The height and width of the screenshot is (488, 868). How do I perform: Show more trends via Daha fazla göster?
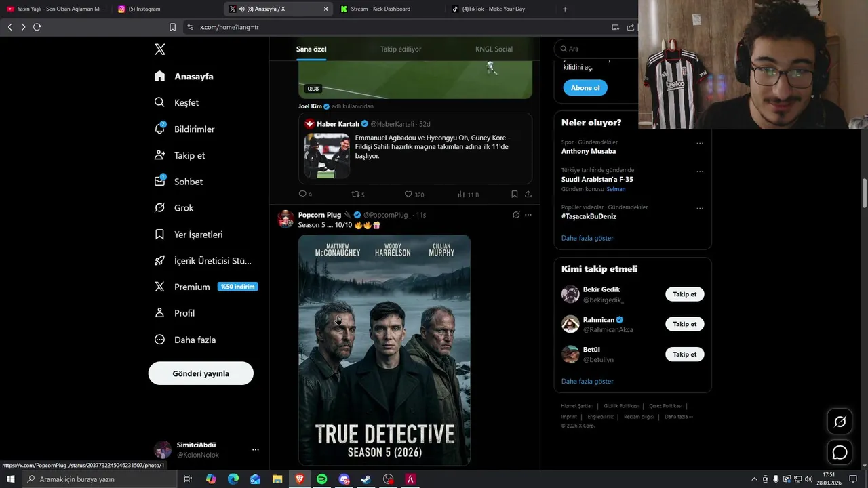587,238
